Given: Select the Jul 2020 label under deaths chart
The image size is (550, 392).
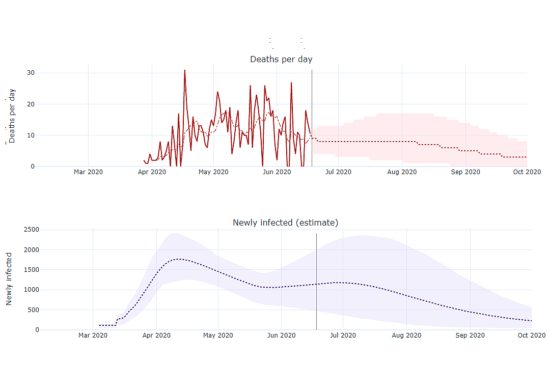Looking at the screenshot, I should [x=338, y=172].
